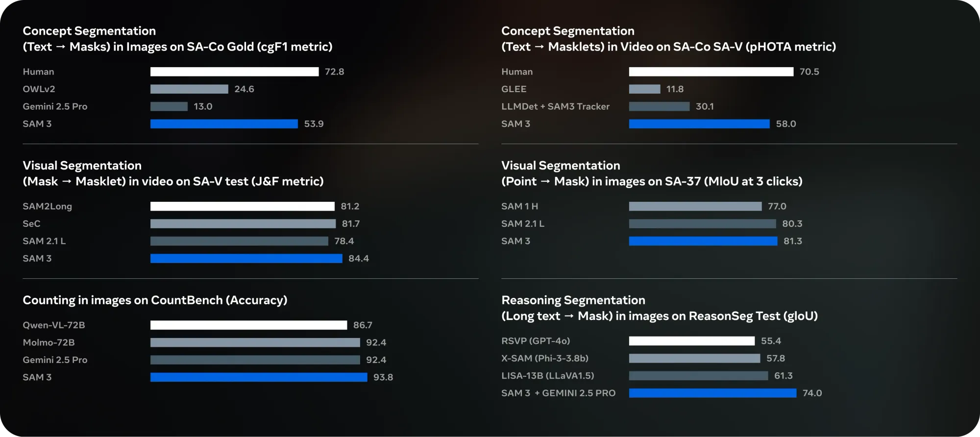The height and width of the screenshot is (437, 980).
Task: Select the X-SAM (Phi-3-3.8b) label
Action: point(544,359)
